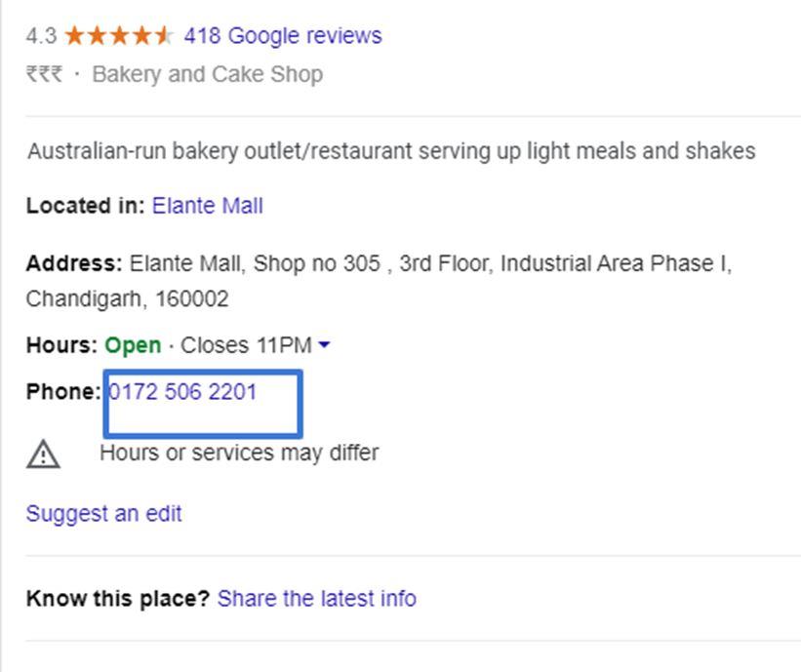Open the Elante Mall link
This screenshot has width=801, height=672.
click(x=208, y=206)
